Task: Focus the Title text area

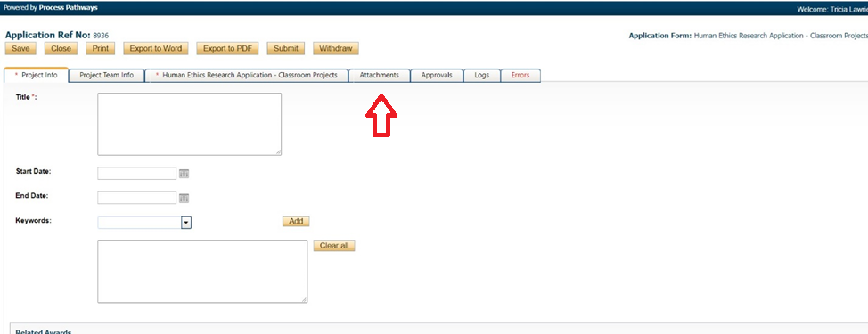Action: coord(189,124)
